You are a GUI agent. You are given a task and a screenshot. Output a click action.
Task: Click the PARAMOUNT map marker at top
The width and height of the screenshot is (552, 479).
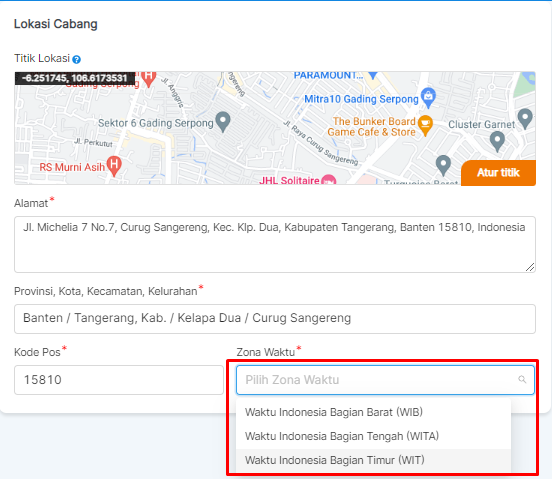click(373, 75)
